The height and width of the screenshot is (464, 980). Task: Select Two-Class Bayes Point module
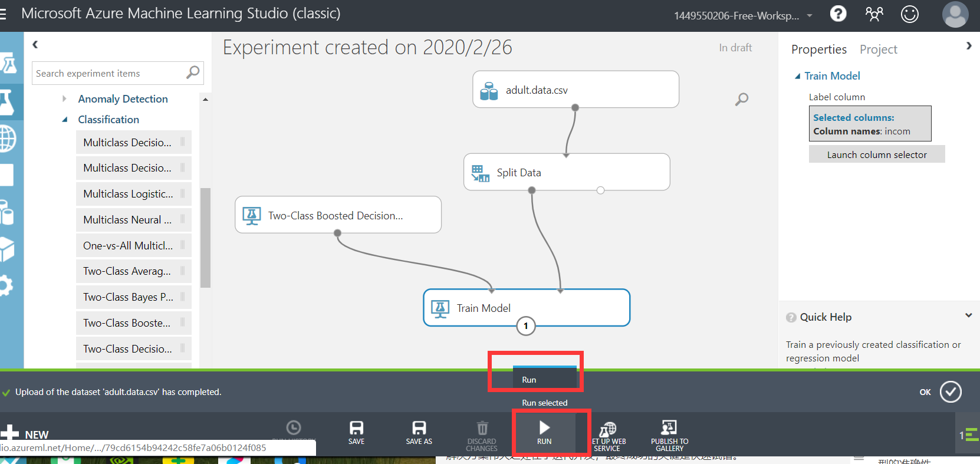click(133, 297)
